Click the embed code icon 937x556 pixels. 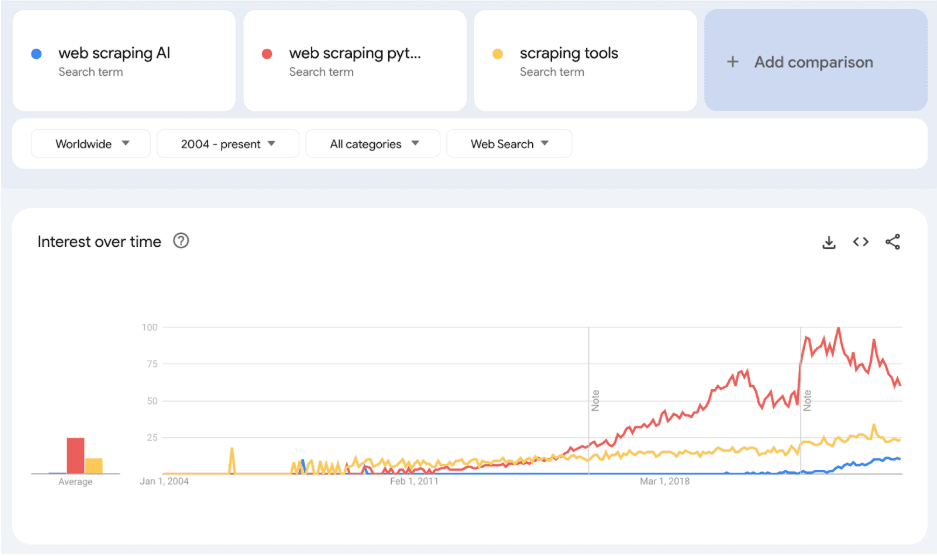(x=860, y=242)
